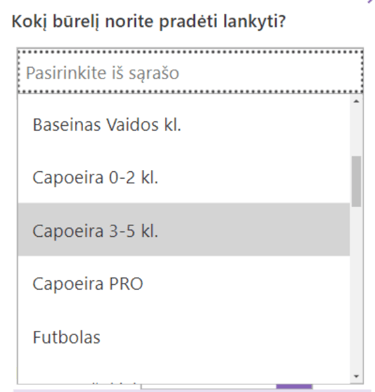The width and height of the screenshot is (375, 392).
Task: Click the scrollbar track above the thumb
Action: (356, 131)
